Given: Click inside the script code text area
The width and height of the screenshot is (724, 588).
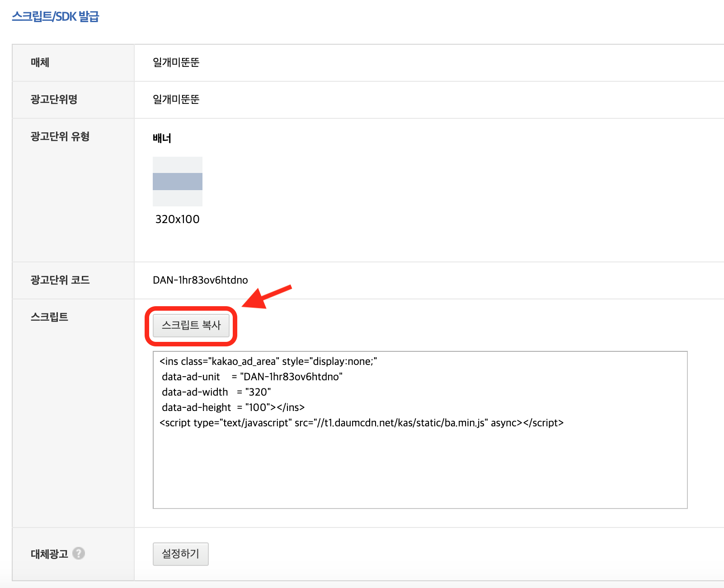Looking at the screenshot, I should 420,430.
